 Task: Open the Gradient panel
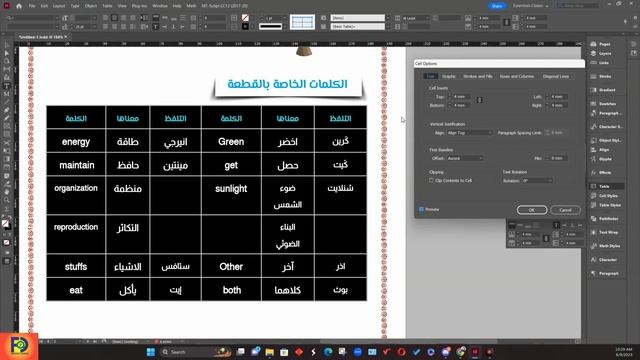pos(604,90)
